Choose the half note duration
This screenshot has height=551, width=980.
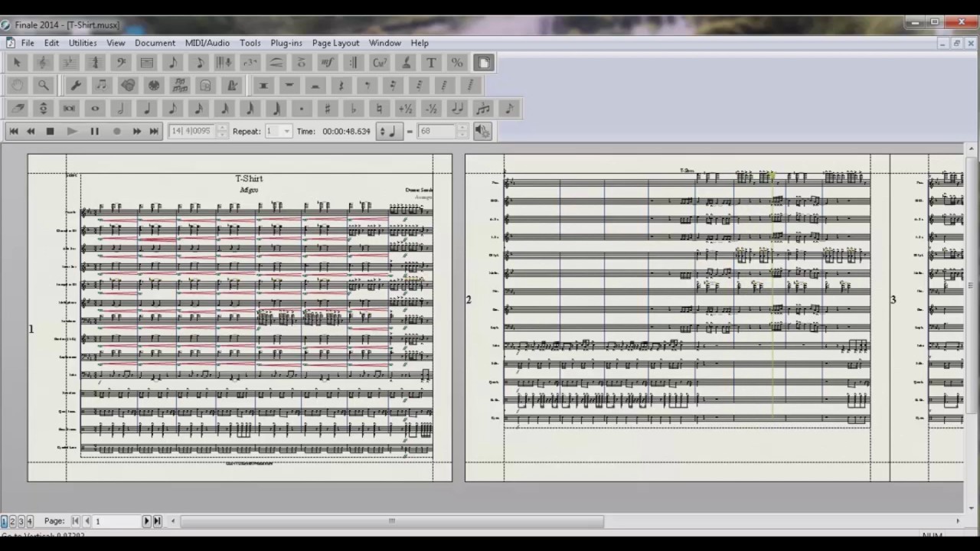121,109
